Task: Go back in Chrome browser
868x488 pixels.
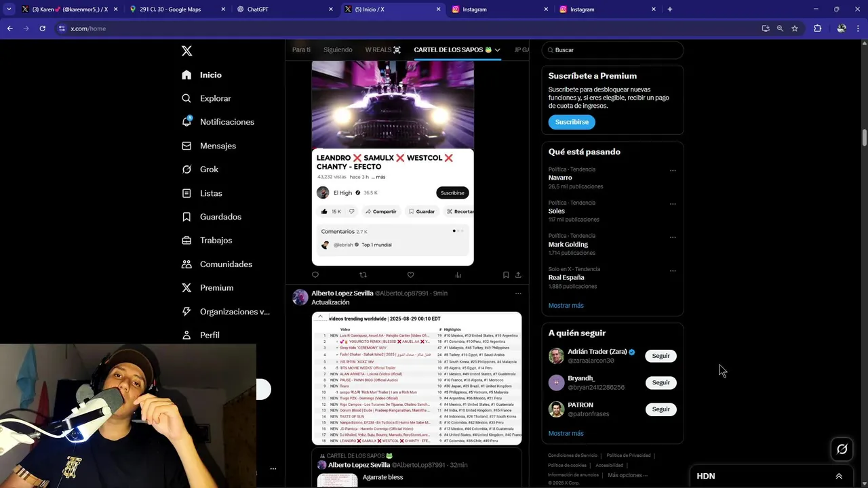Action: pos(9,28)
